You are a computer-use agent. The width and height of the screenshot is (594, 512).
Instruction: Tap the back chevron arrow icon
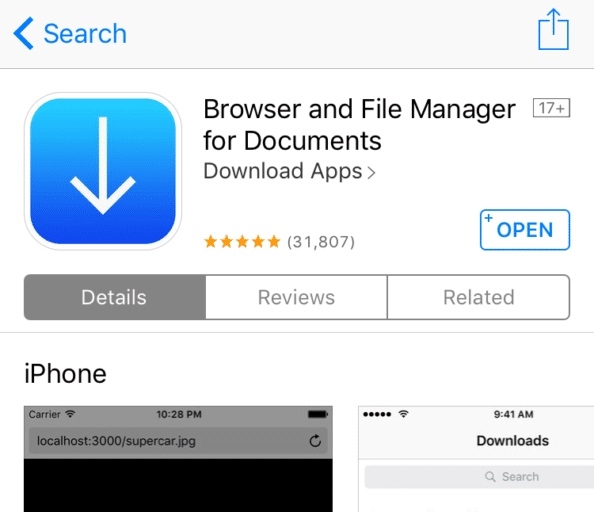[23, 33]
